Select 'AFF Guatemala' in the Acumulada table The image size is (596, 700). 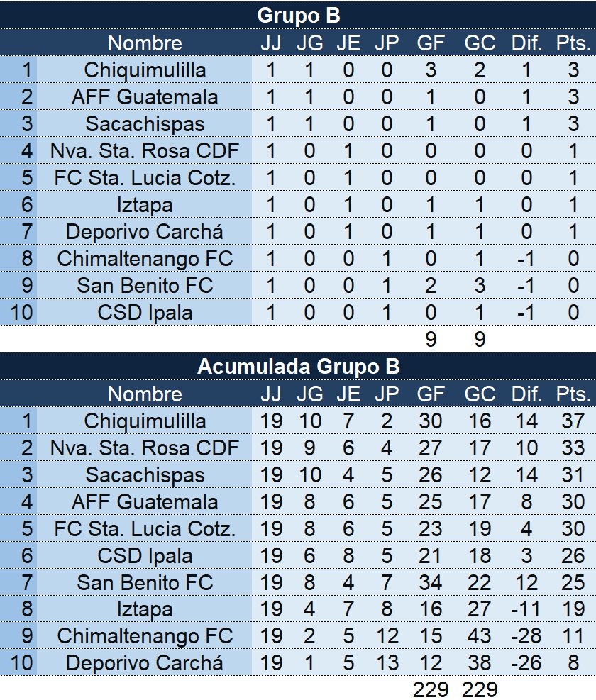145,501
